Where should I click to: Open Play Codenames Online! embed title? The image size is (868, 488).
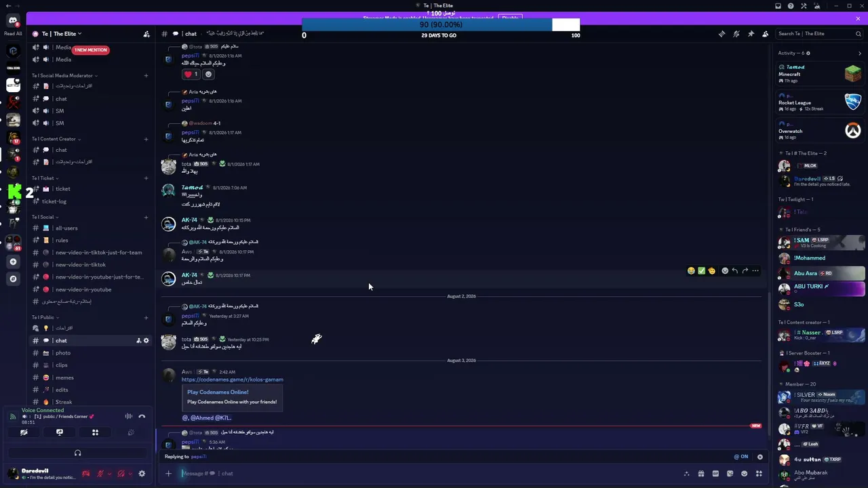click(x=218, y=392)
